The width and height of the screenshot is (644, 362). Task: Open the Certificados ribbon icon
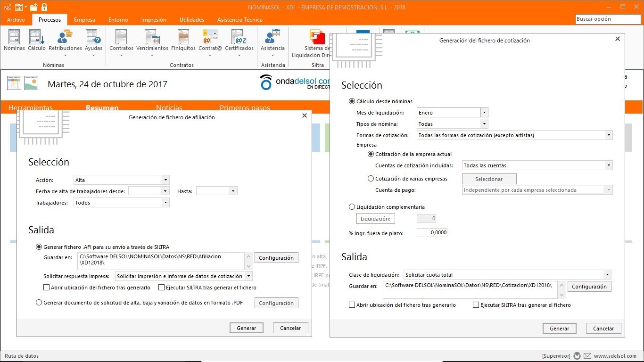coord(239,43)
